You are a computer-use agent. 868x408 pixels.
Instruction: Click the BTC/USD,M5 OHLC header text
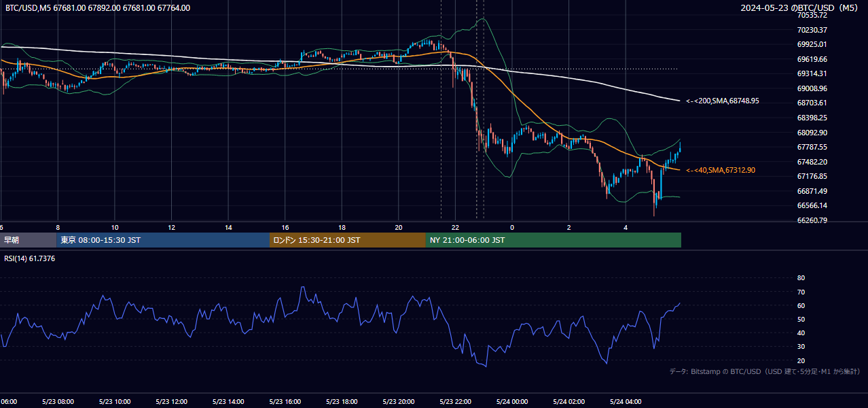pos(98,8)
